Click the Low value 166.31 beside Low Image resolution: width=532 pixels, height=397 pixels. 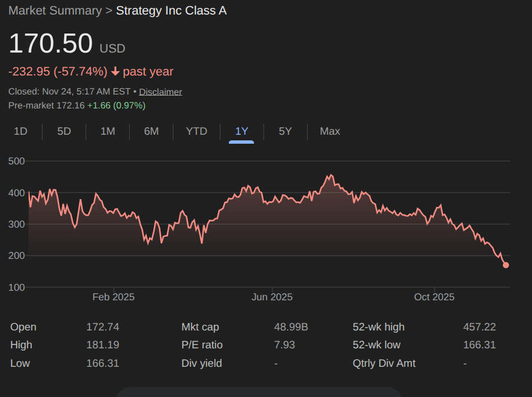coord(103,363)
